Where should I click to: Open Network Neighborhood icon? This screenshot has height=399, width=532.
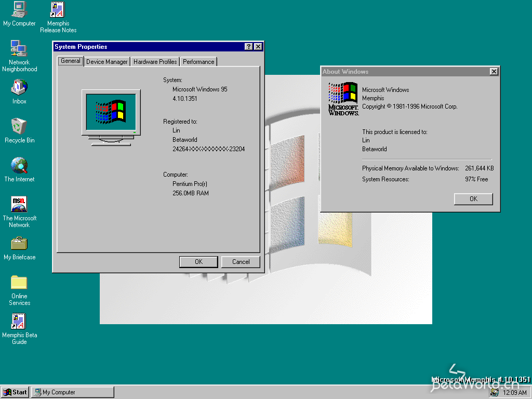[19, 49]
